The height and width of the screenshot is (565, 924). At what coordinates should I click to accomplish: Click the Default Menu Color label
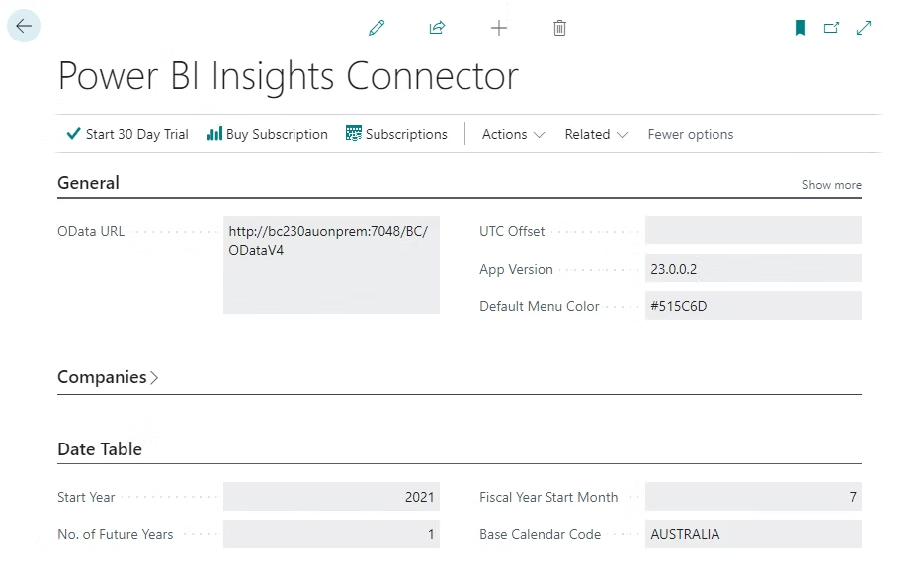pos(540,306)
